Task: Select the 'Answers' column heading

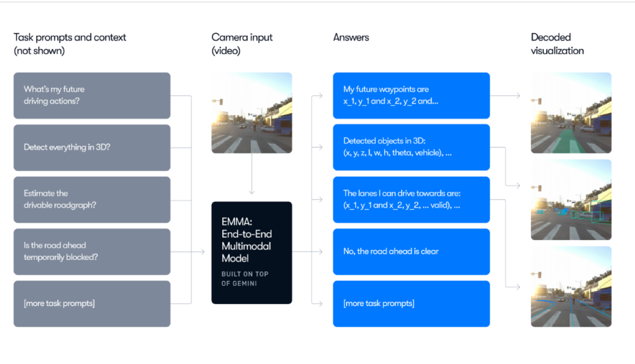Action: 351,37
